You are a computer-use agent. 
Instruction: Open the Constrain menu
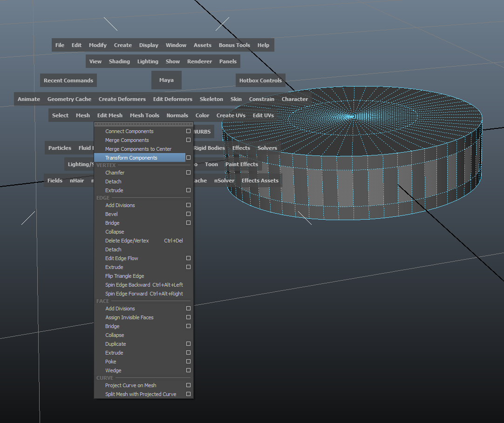(262, 99)
